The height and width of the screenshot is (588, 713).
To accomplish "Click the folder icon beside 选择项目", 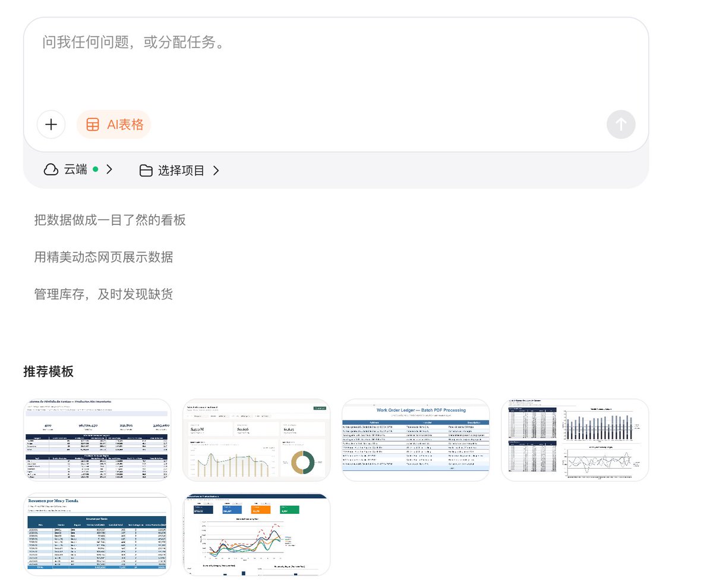I will tap(146, 170).
